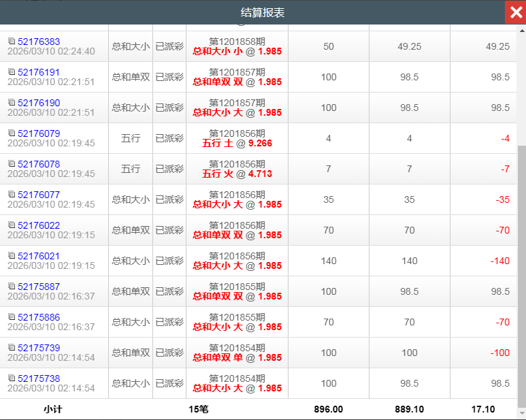Close the 结算报表 dialog
This screenshot has height=420, width=526.
pos(516,12)
